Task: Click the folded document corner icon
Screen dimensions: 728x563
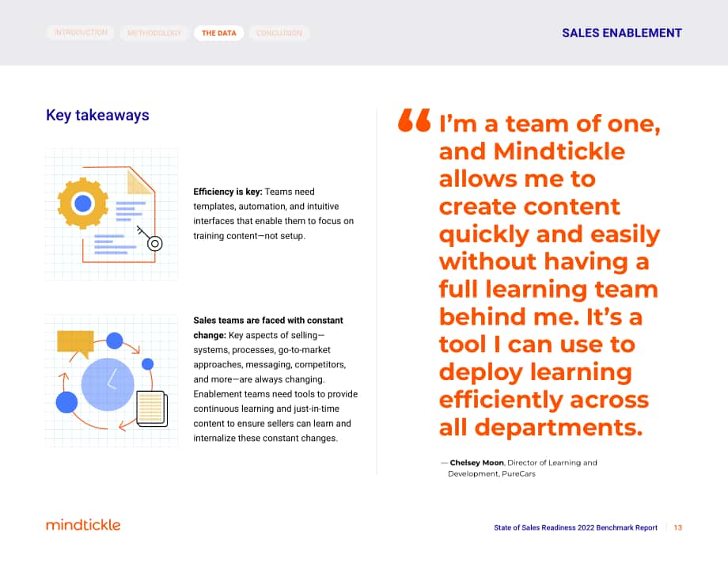Action: pyautogui.click(x=140, y=181)
